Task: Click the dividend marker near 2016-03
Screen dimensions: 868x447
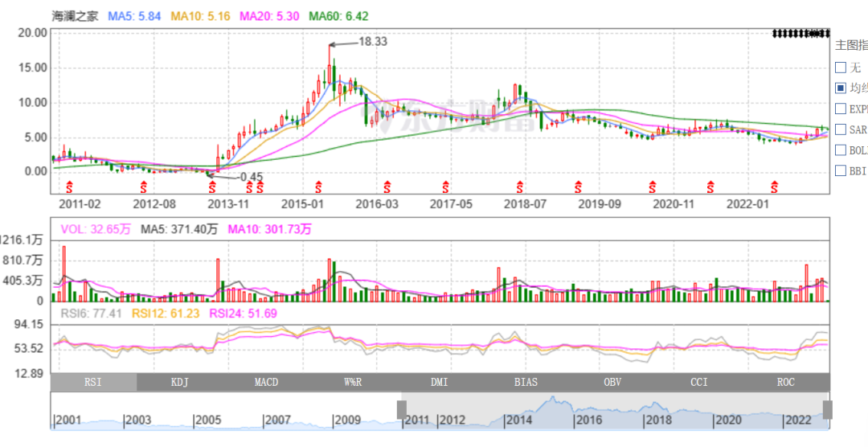Action: (387, 187)
